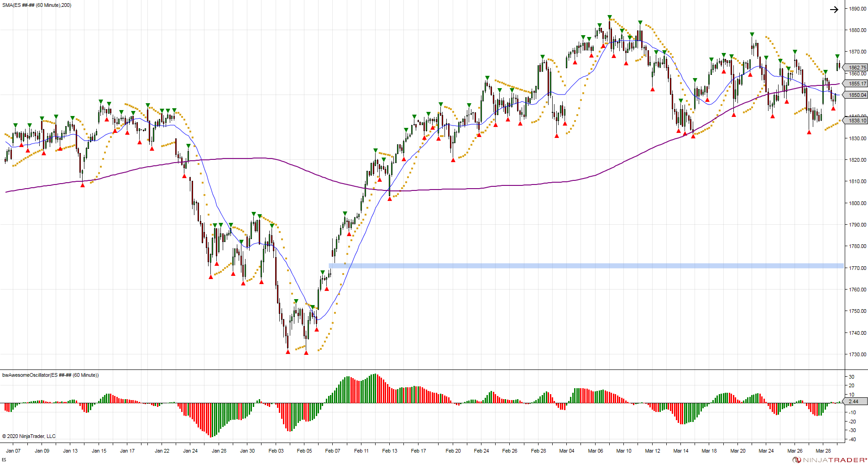Click the Mar 04 date label
This screenshot has width=868, height=464.
click(567, 451)
